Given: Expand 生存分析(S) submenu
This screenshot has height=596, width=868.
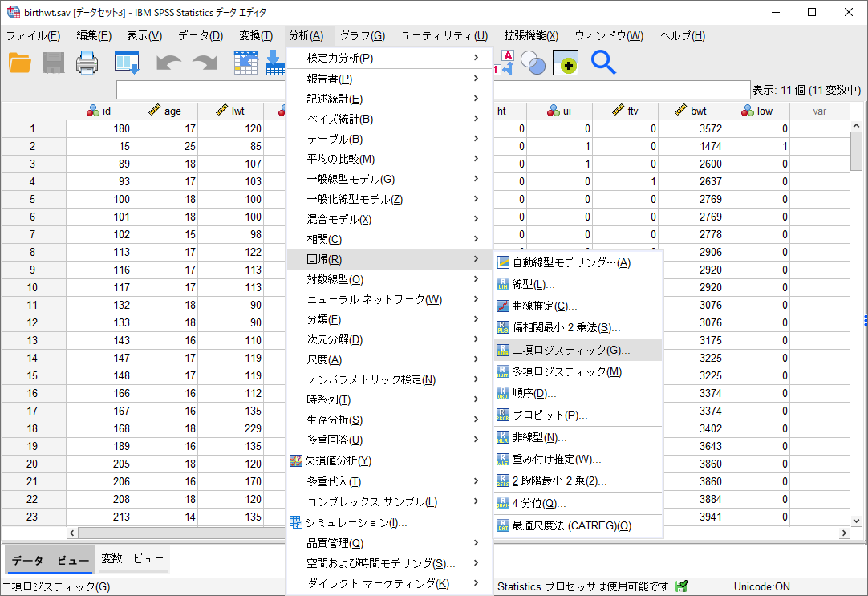Looking at the screenshot, I should 389,420.
